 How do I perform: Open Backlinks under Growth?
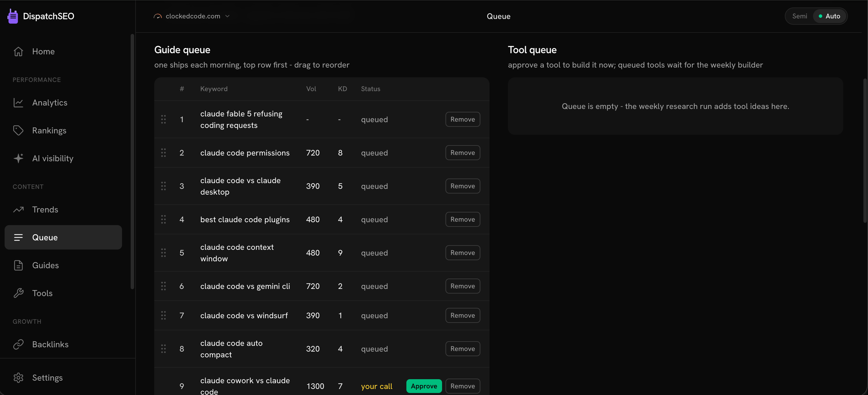tap(63, 344)
